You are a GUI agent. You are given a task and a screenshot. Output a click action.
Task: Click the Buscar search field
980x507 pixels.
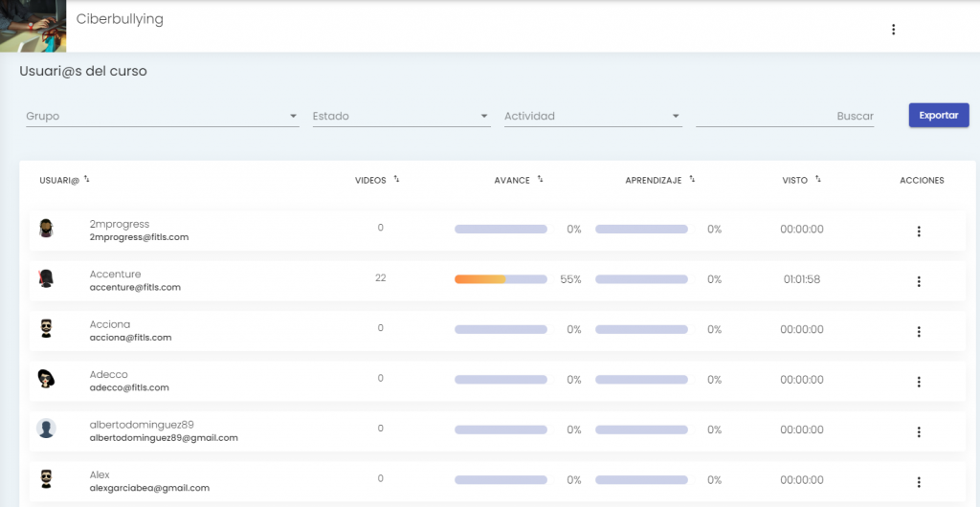[x=785, y=117]
